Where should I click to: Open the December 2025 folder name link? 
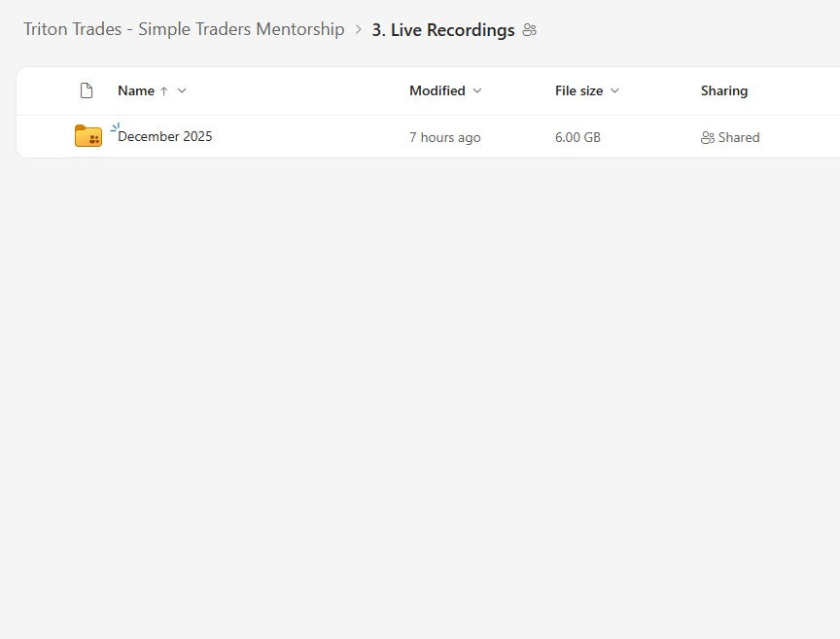coord(163,136)
